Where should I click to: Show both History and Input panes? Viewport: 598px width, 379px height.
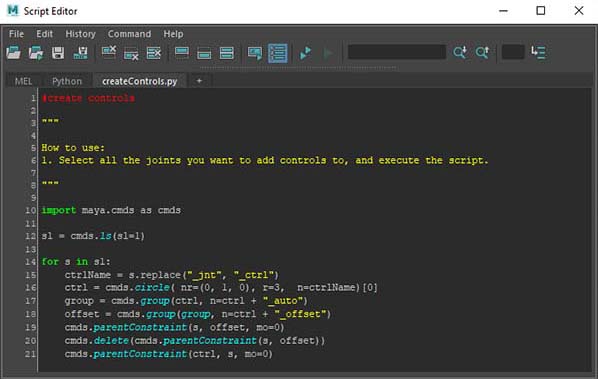click(x=227, y=53)
